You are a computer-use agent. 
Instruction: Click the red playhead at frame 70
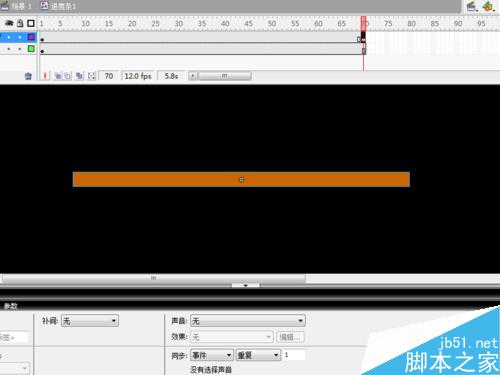pos(364,23)
